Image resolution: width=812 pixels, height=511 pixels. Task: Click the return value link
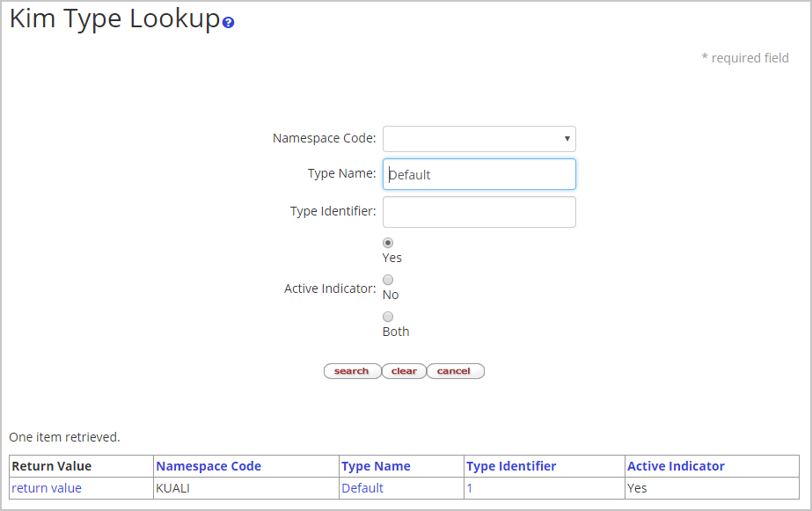47,488
